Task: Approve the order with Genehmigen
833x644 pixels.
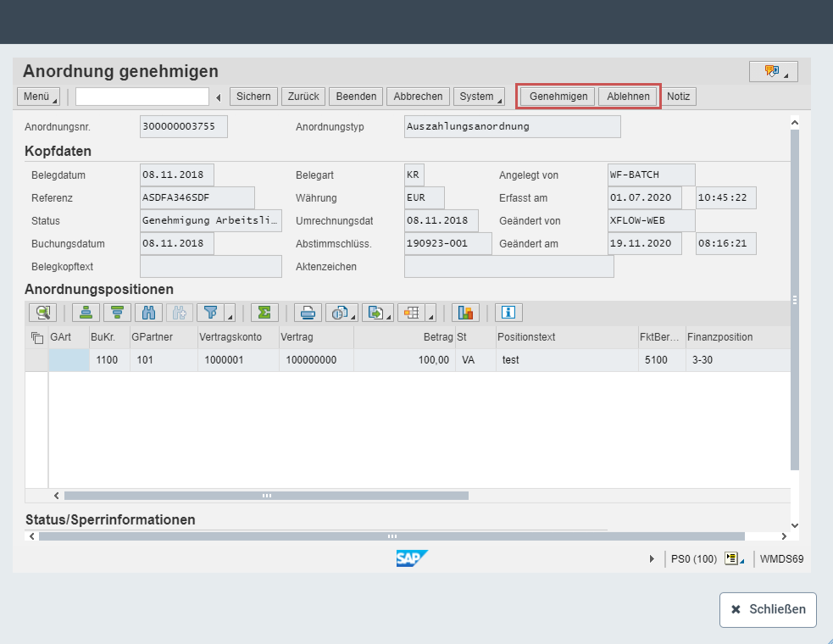Action: [x=558, y=97]
